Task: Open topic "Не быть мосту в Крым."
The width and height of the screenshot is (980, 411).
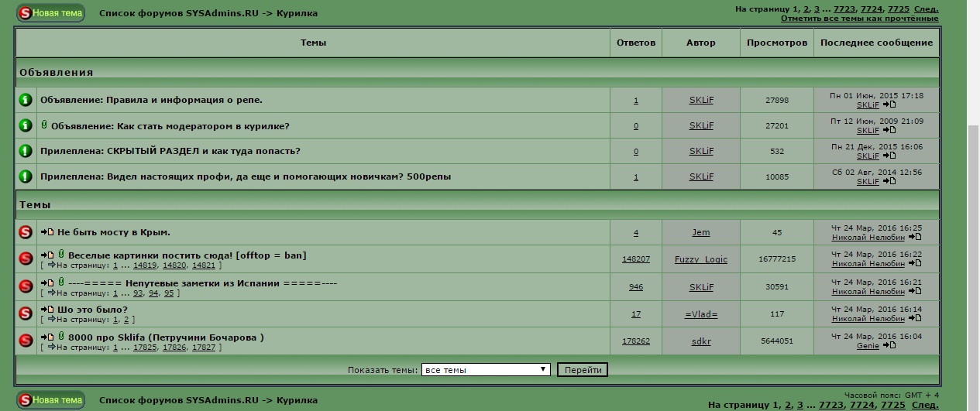Action: 114,232
